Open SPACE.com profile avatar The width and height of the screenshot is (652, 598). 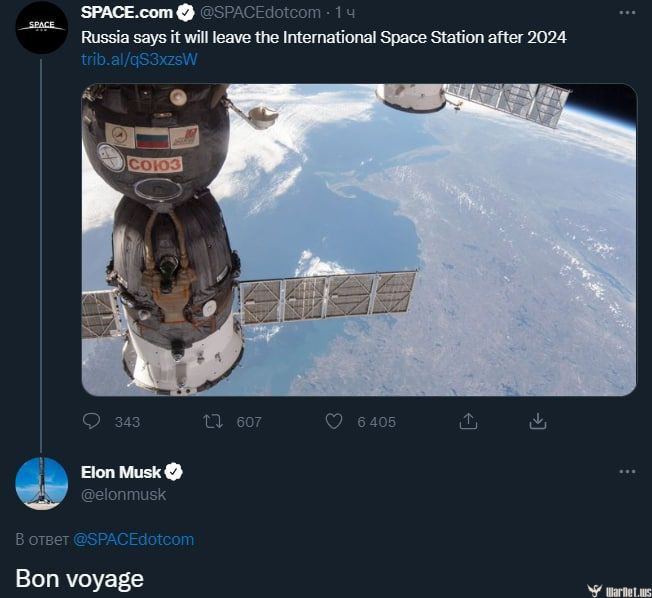[x=41, y=29]
